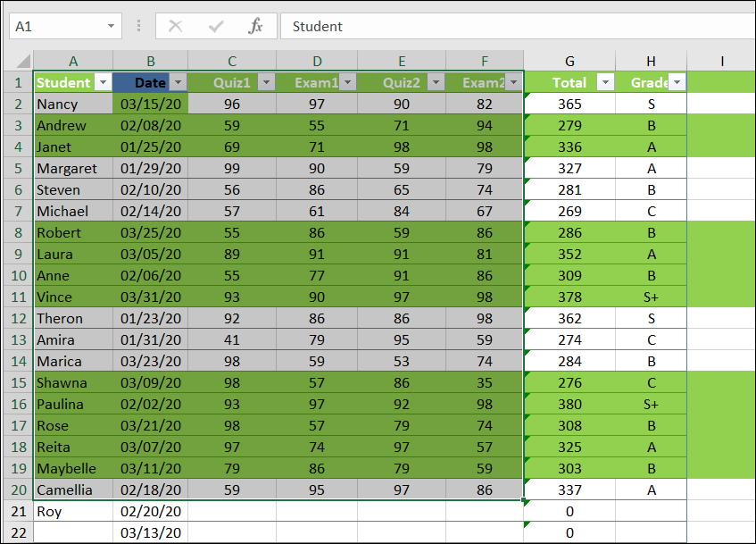Open the Date column filter menu
756x544 pixels.
[x=178, y=81]
